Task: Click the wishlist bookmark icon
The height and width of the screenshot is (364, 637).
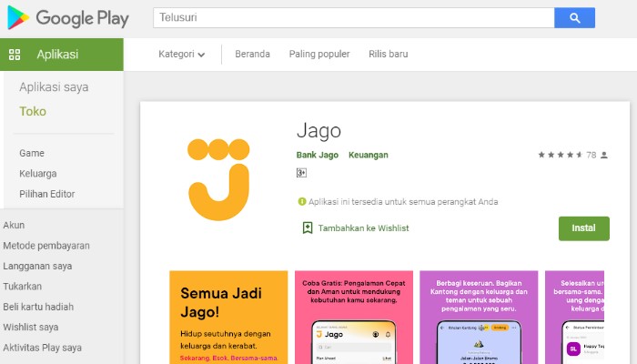Action: coord(308,227)
